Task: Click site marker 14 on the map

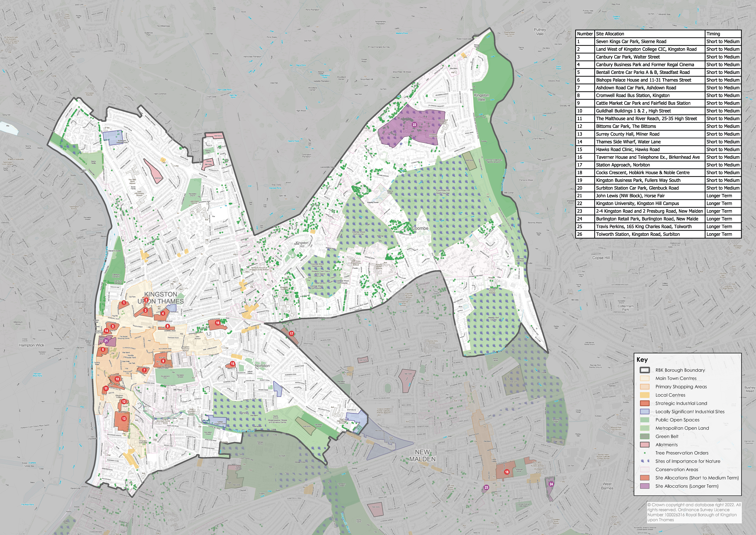Action: click(106, 331)
